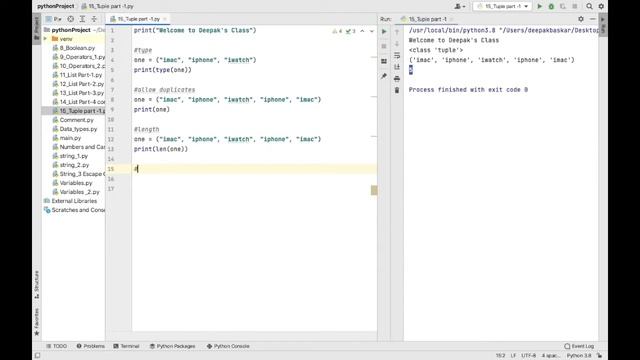Screen dimensions: 640x360
Task: Click the Down the Stack Trace arrow
Action: pyautogui.click(x=397, y=43)
